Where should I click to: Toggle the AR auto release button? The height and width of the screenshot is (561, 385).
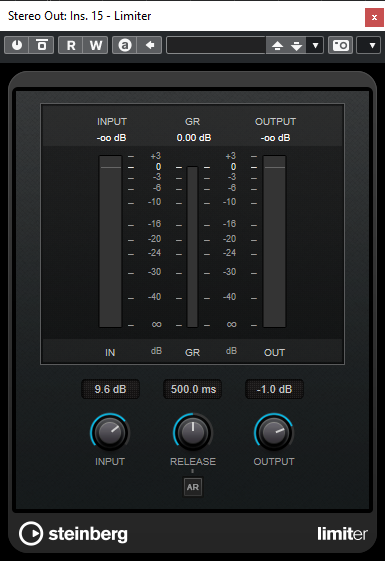pos(193,487)
